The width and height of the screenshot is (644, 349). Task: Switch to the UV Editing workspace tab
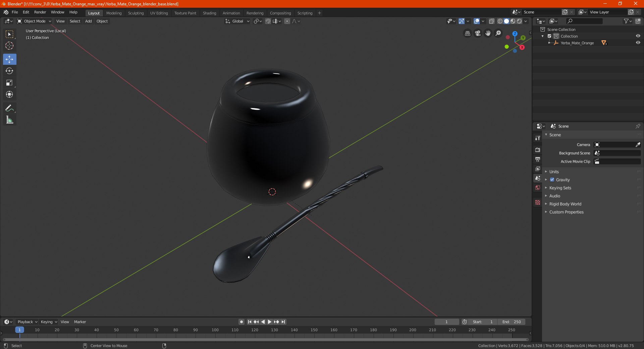(159, 13)
